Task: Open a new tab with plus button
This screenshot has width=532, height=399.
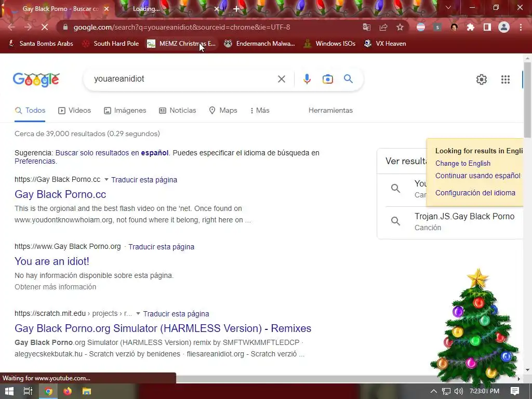Action: click(x=236, y=9)
